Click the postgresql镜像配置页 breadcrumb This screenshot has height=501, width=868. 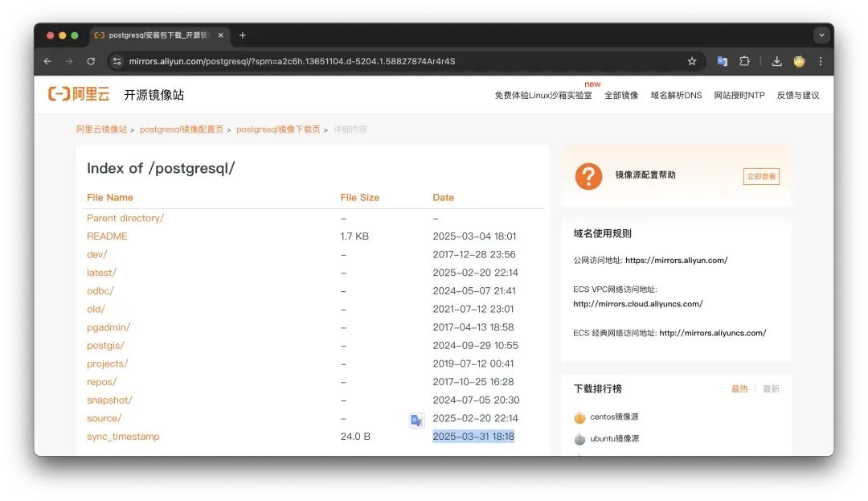pyautogui.click(x=182, y=129)
